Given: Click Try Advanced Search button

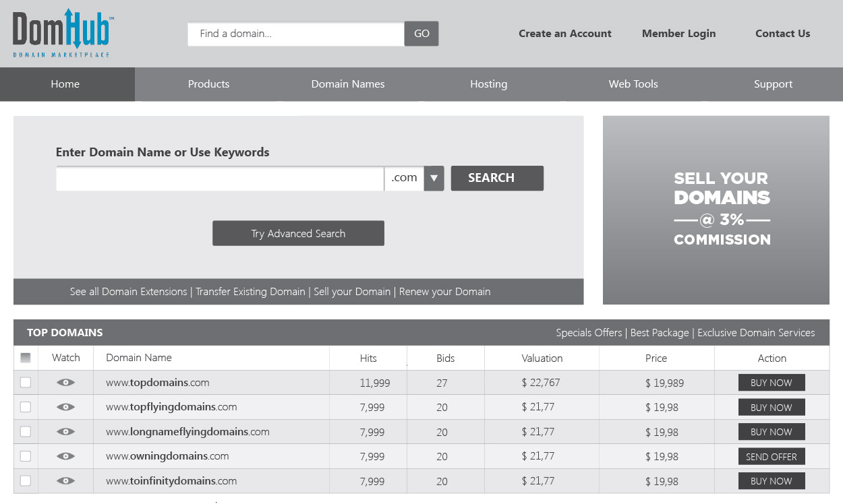Looking at the screenshot, I should [298, 233].
